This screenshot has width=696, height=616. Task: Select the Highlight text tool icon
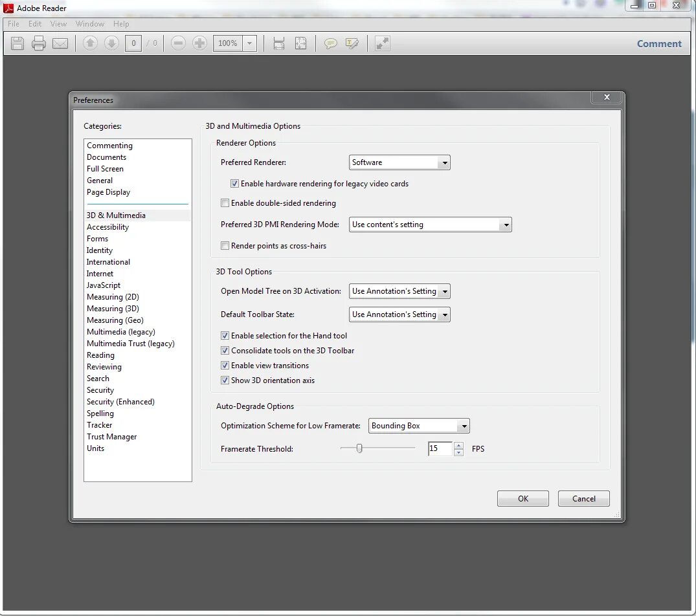(352, 43)
